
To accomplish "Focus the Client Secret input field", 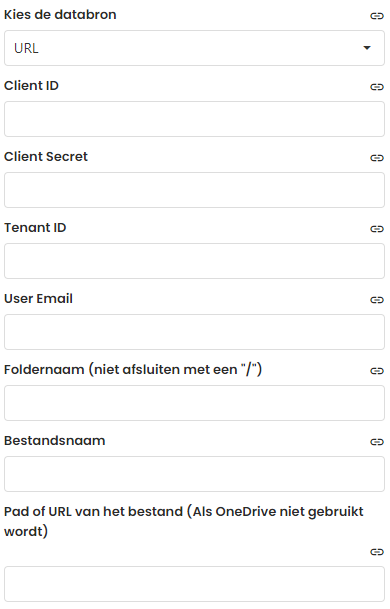I will coord(194,190).
